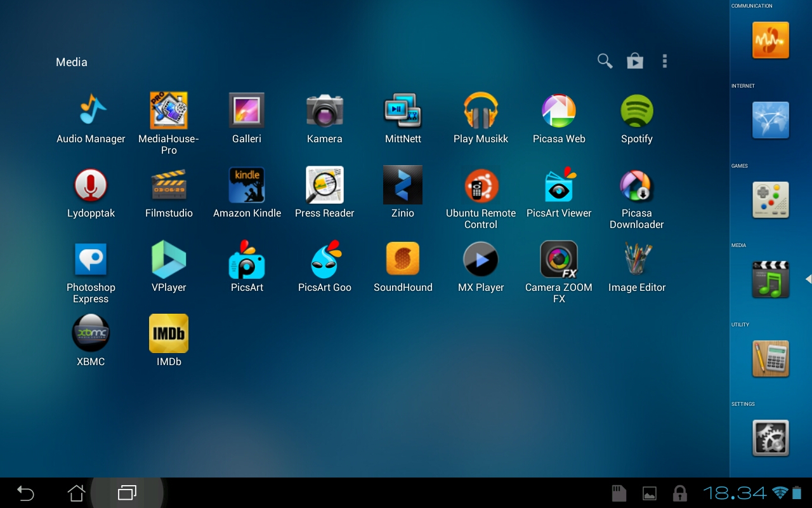Viewport: 812px width, 508px height.
Task: Open the three-dot overflow menu
Action: [x=665, y=61]
